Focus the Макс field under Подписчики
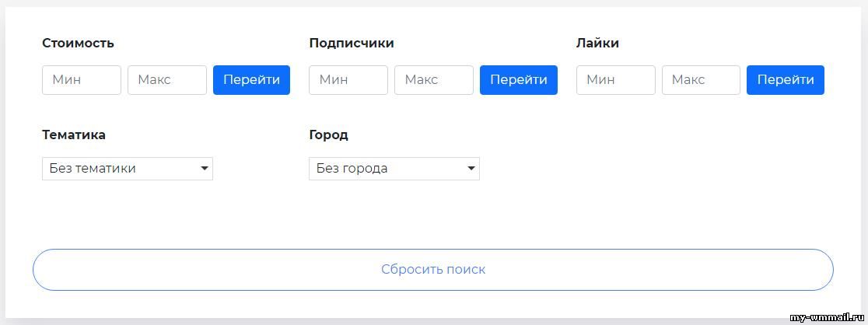868x325 pixels. [434, 80]
